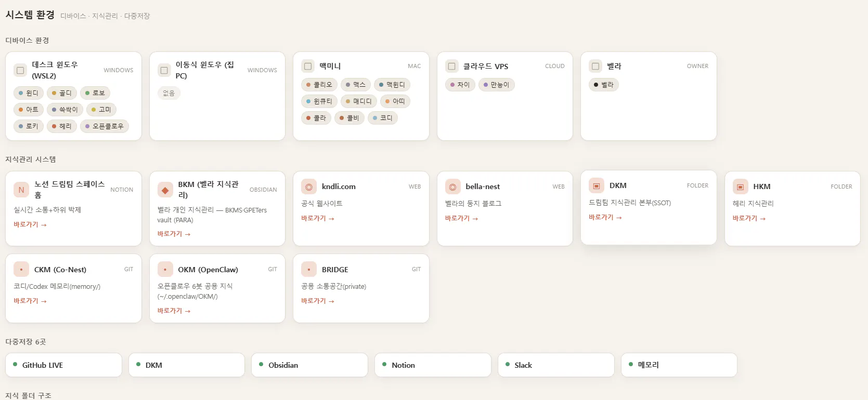Select the 헤리 agent chip
The width and height of the screenshot is (868, 400).
point(62,126)
